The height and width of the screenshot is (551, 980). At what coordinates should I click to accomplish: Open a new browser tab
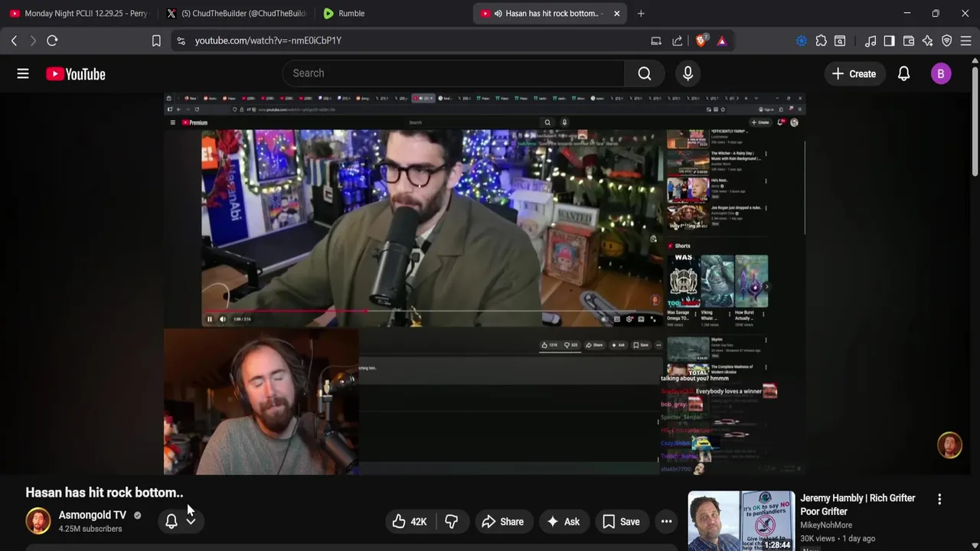pyautogui.click(x=641, y=13)
